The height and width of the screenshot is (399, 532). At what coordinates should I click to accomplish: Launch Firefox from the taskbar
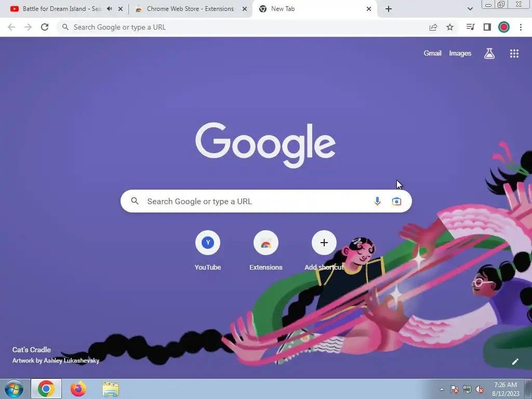(78, 389)
